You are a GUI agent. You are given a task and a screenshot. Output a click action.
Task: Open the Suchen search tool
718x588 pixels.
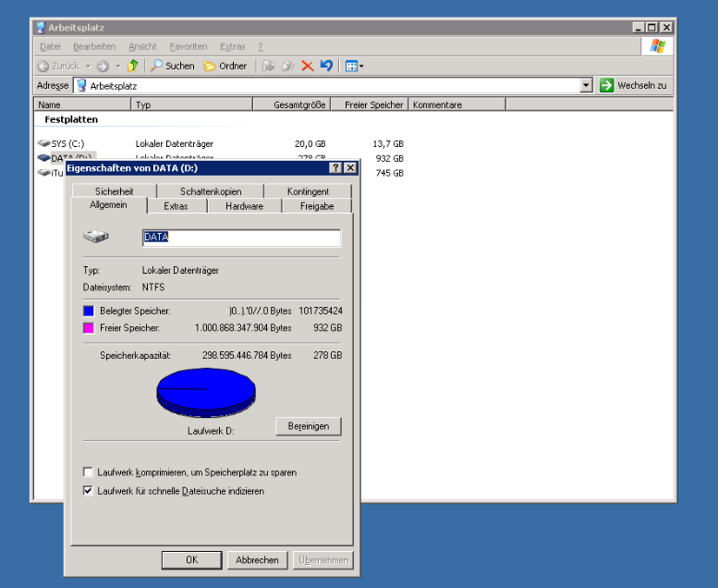click(x=173, y=66)
